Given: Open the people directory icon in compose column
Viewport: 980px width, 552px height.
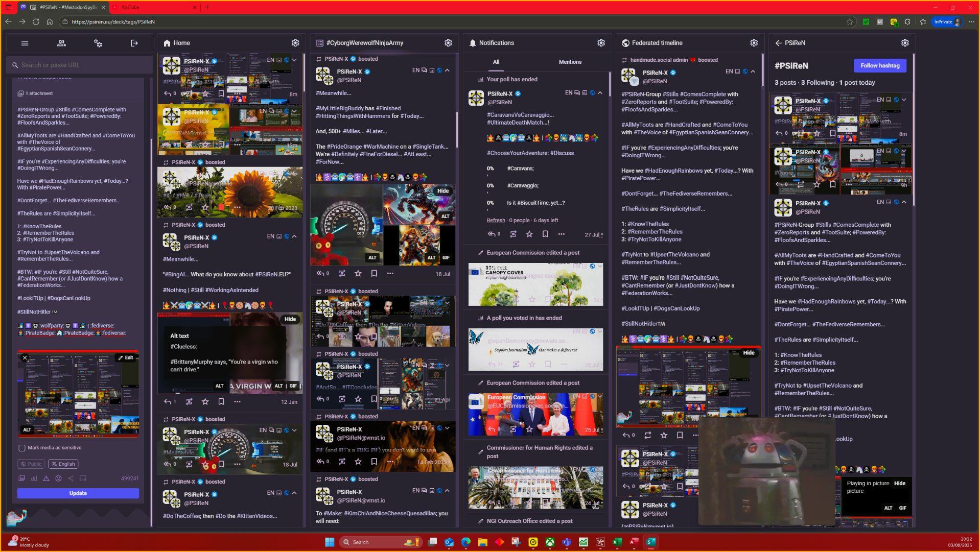Looking at the screenshot, I should click(x=61, y=43).
